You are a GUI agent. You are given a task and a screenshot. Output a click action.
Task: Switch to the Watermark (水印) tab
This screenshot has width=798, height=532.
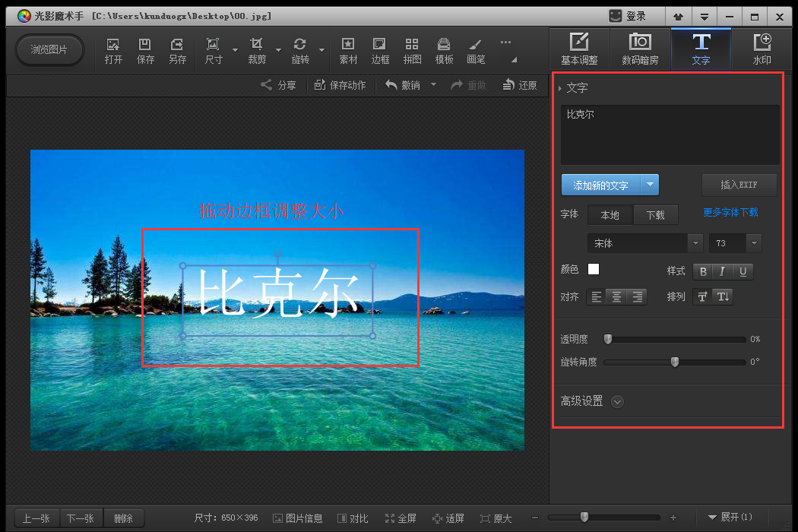pyautogui.click(x=761, y=49)
